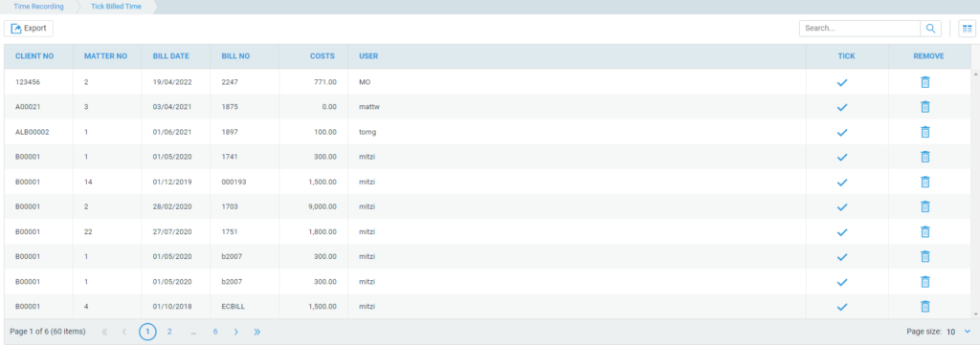This screenshot has width=980, height=345.
Task: Select the 1,800.00 costs value
Action: [x=322, y=231]
